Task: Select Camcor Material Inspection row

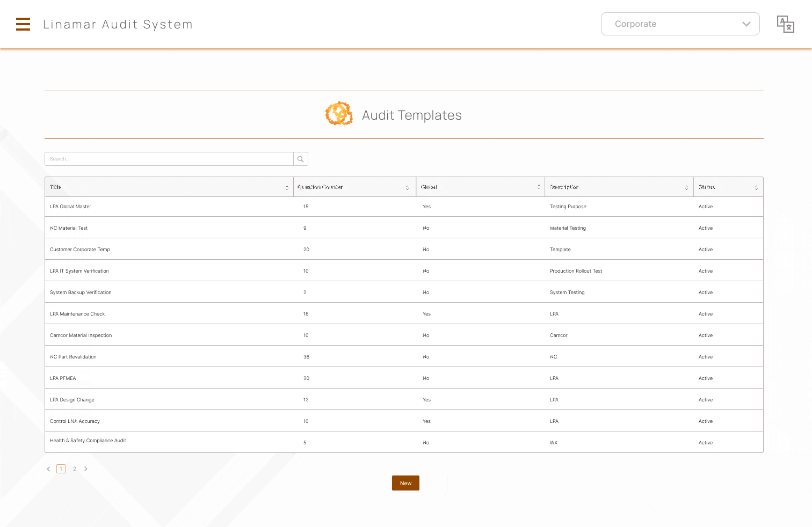Action: [404, 335]
